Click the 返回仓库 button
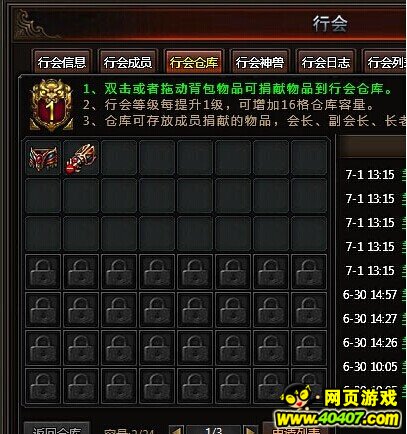 (57, 429)
